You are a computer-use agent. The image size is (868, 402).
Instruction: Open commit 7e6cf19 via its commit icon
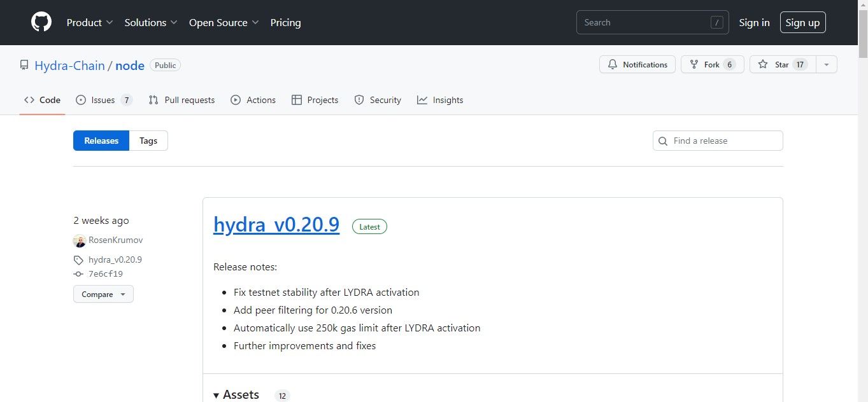click(x=80, y=274)
